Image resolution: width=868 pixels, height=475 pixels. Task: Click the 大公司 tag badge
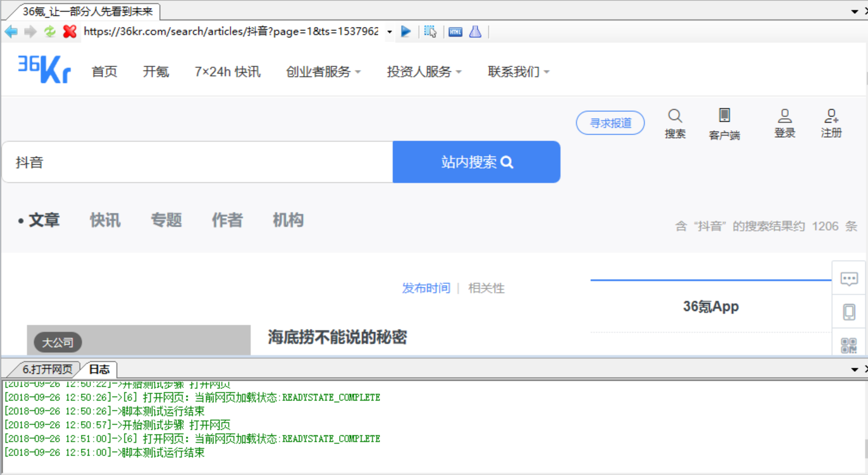(x=58, y=342)
